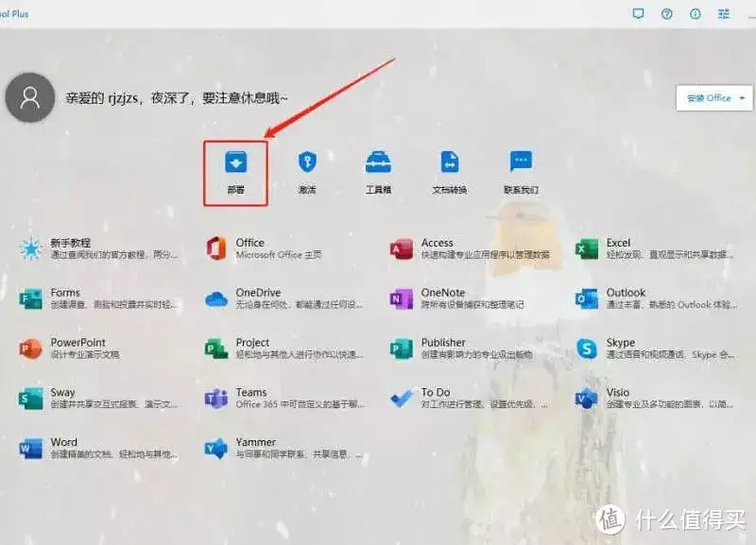This screenshot has height=545, width=756.
Task: Expand the 安装 Office dropdown arrow
Action: point(743,98)
